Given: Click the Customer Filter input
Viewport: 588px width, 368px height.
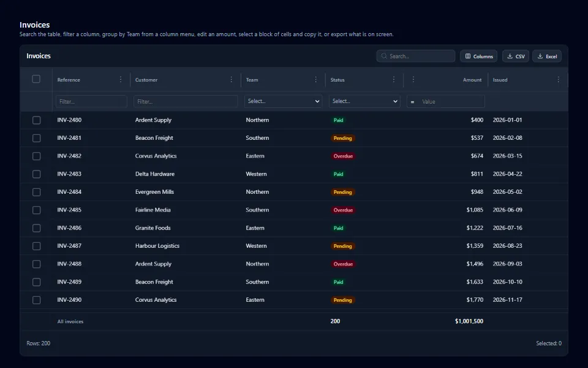Looking at the screenshot, I should point(185,101).
